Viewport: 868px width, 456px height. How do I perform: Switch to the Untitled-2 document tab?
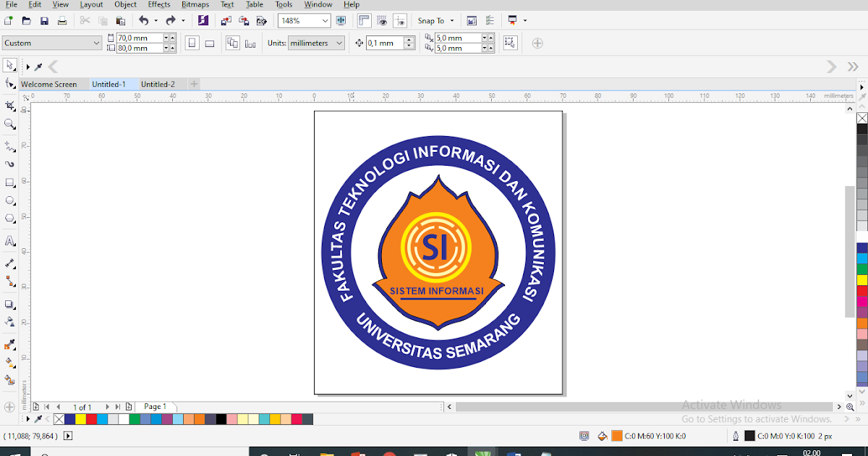tap(159, 84)
